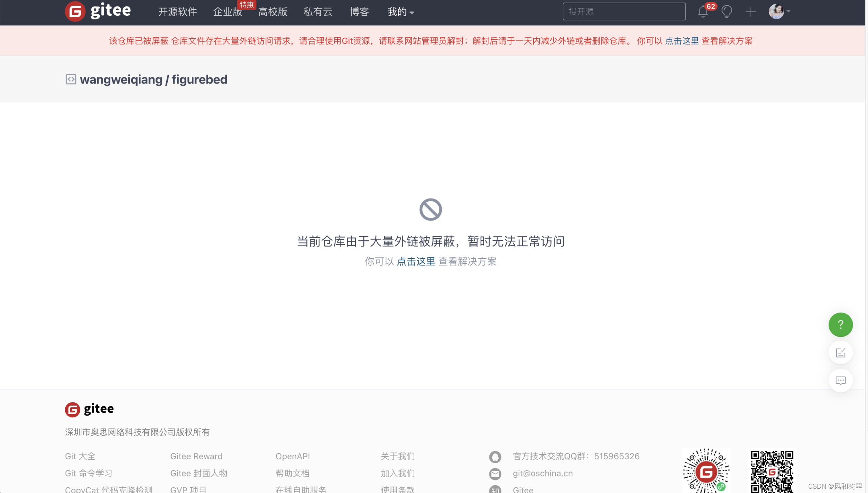Click the Gitee mini-program QR code

(706, 470)
